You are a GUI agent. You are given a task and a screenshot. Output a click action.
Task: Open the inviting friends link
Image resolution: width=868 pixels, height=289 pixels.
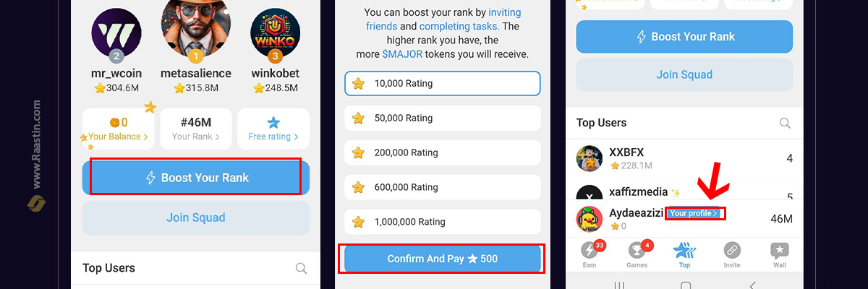point(443,20)
